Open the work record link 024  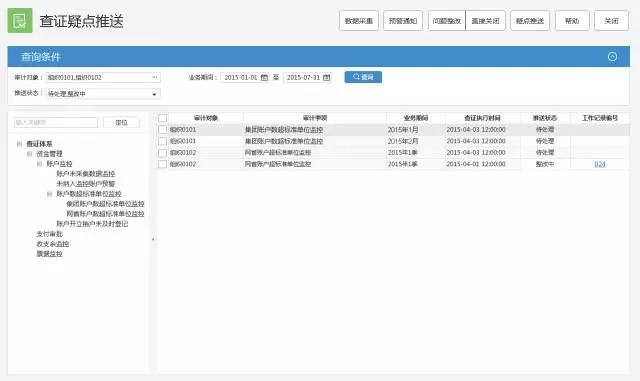[600, 164]
